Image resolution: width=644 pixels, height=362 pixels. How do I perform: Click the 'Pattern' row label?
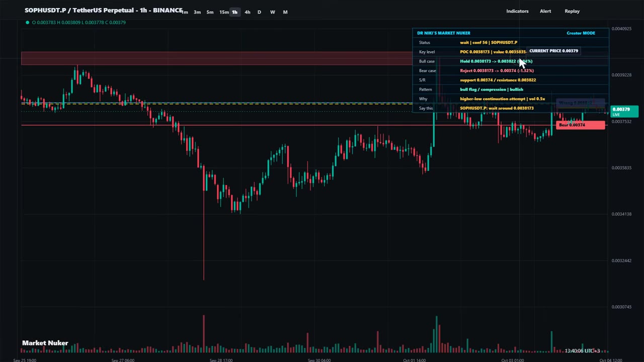(425, 89)
